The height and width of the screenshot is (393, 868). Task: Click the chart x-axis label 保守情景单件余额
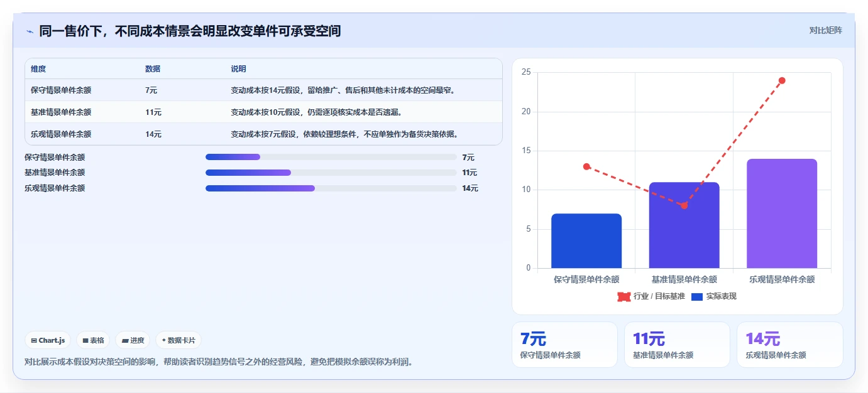[586, 279]
